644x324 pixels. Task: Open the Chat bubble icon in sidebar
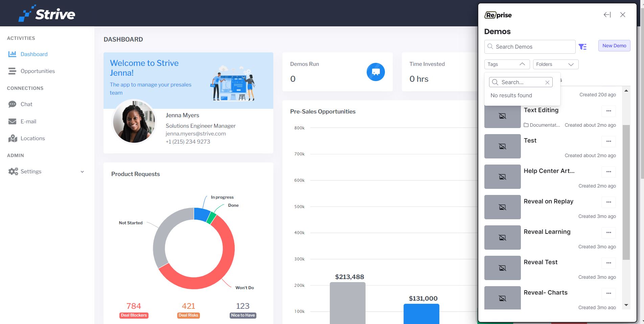(12, 104)
